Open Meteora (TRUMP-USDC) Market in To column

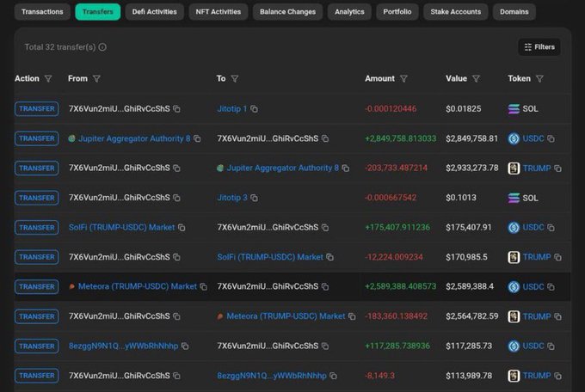(286, 316)
